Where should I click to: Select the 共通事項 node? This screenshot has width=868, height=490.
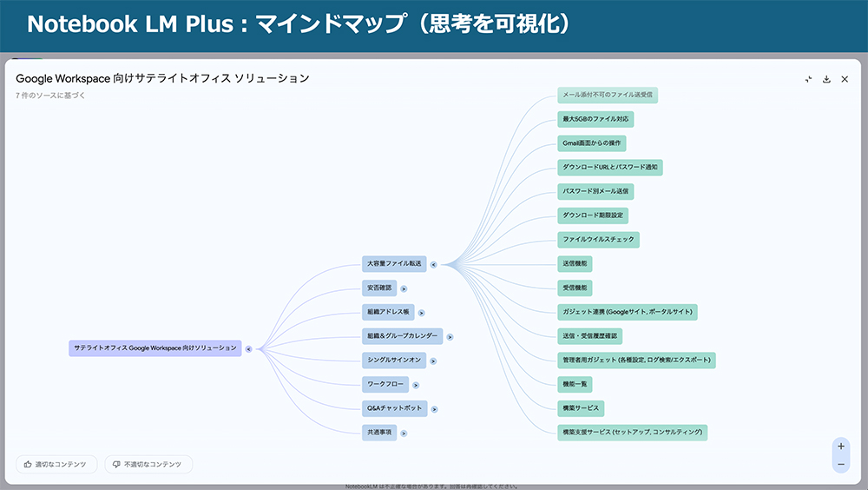click(x=379, y=433)
